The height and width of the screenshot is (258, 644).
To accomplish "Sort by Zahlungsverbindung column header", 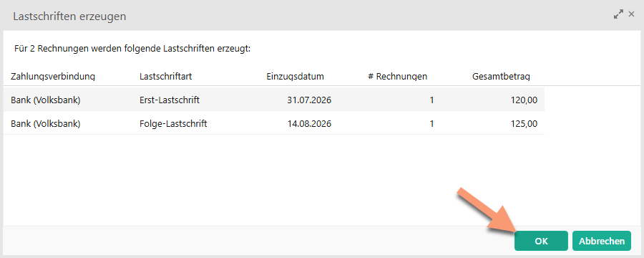I will 53,77.
